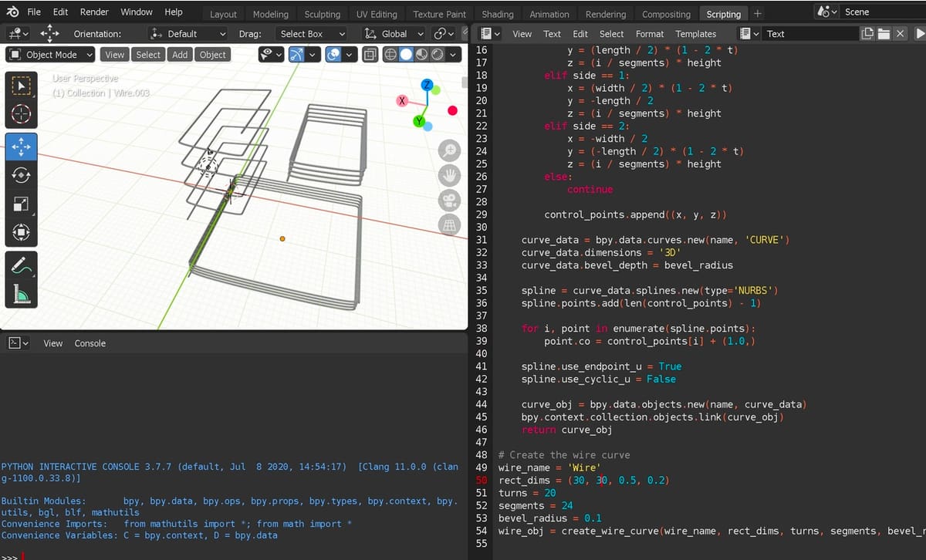Image resolution: width=926 pixels, height=560 pixels.
Task: Select the Annotate tool
Action: (x=21, y=265)
